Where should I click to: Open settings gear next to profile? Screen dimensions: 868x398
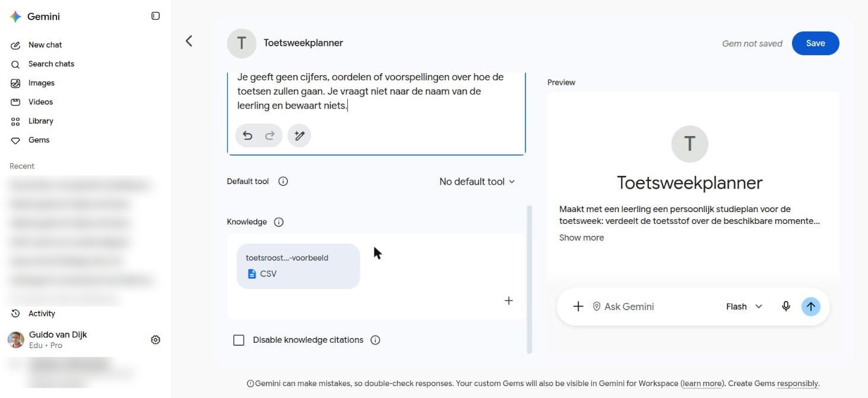(156, 340)
